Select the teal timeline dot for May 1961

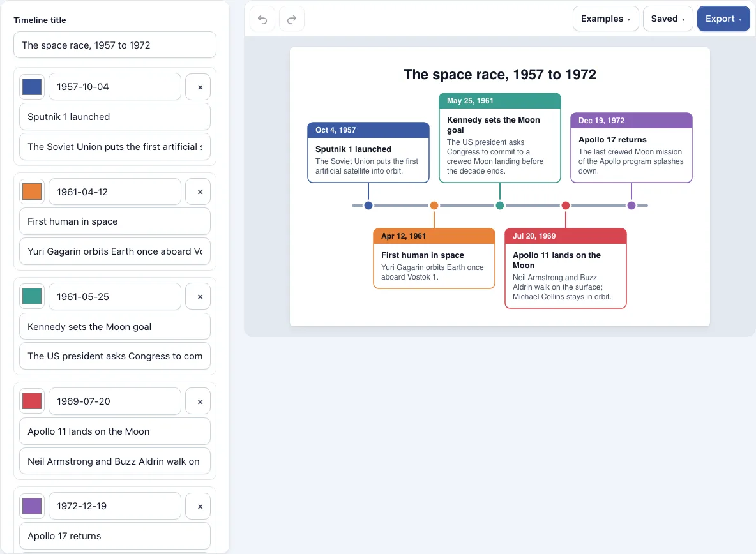pyautogui.click(x=500, y=206)
